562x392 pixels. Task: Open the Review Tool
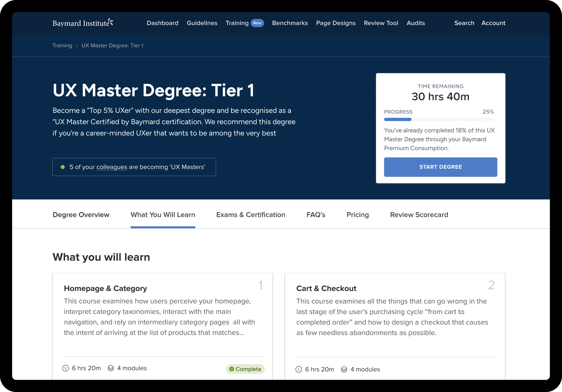tap(381, 23)
